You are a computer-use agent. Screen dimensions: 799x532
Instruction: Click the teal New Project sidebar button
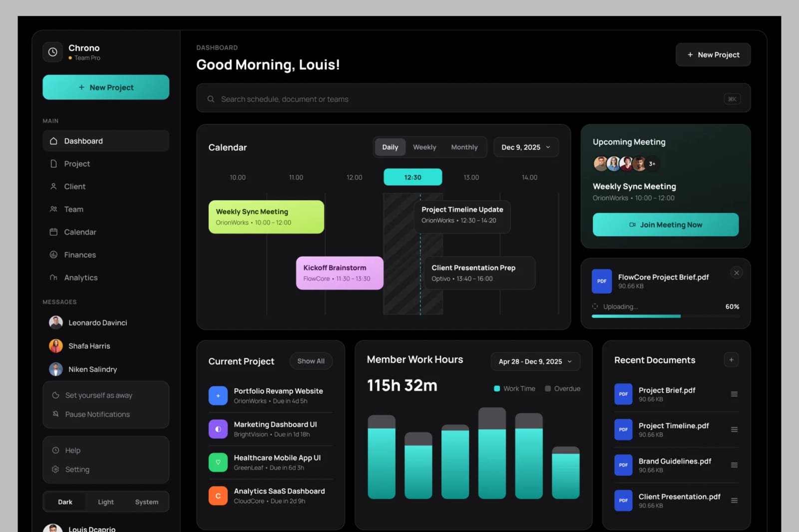tap(106, 87)
